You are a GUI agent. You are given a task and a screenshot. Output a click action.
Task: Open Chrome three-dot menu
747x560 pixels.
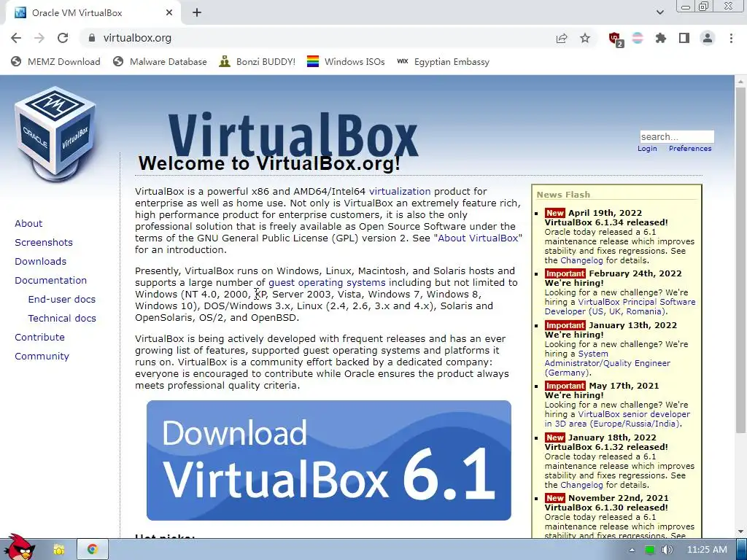click(731, 38)
